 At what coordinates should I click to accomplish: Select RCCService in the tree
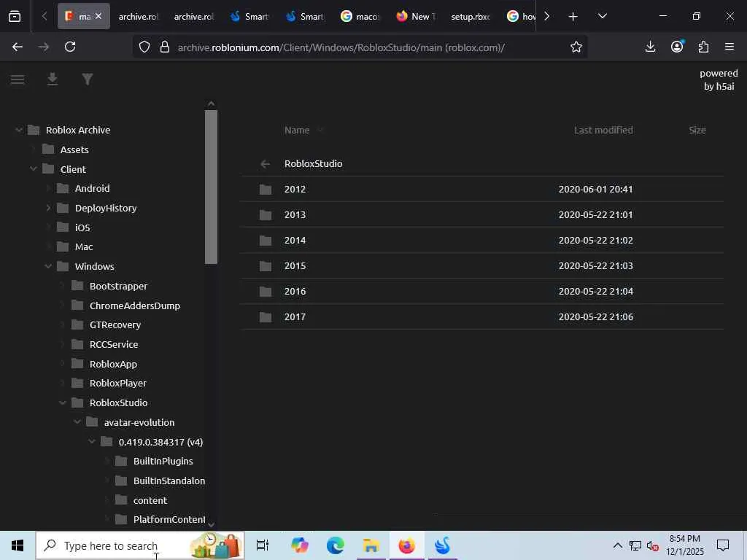pos(114,344)
